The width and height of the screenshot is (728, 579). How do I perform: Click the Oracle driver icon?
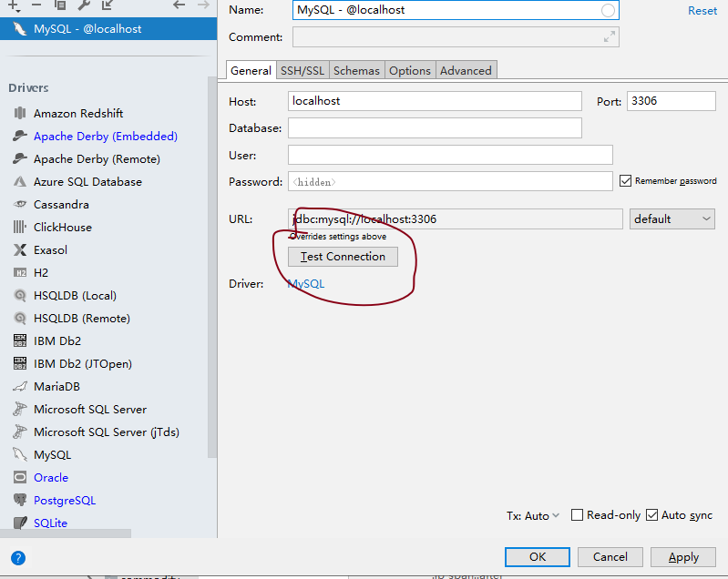[20, 477]
